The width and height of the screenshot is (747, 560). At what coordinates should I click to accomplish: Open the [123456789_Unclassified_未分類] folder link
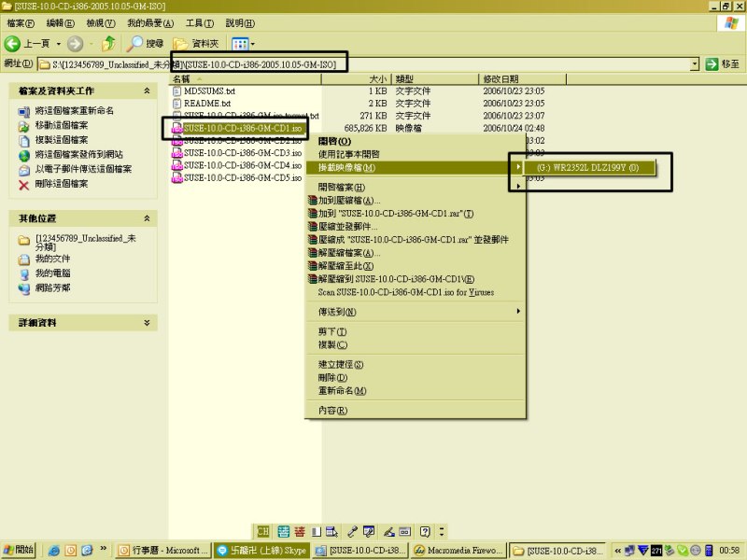85,243
